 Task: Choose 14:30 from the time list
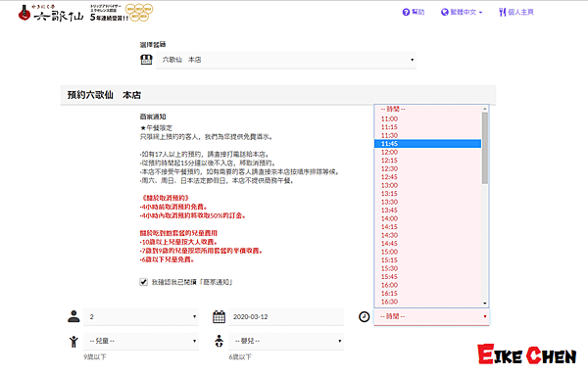(427, 235)
